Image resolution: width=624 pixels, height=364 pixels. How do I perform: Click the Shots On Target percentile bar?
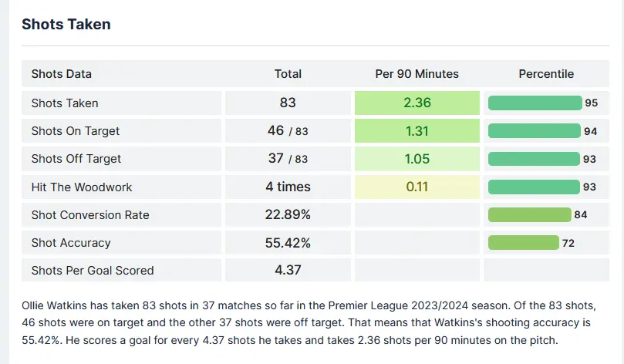(x=534, y=131)
